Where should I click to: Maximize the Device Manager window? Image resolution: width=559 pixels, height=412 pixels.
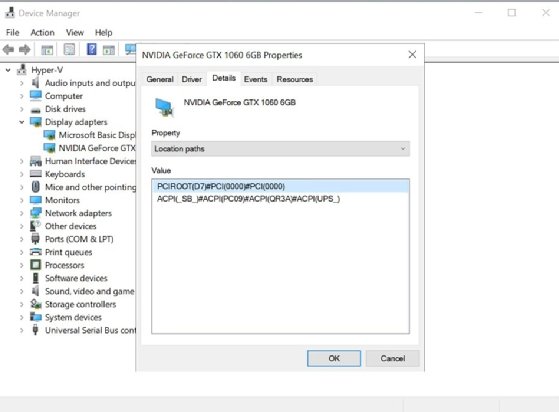[x=512, y=13]
